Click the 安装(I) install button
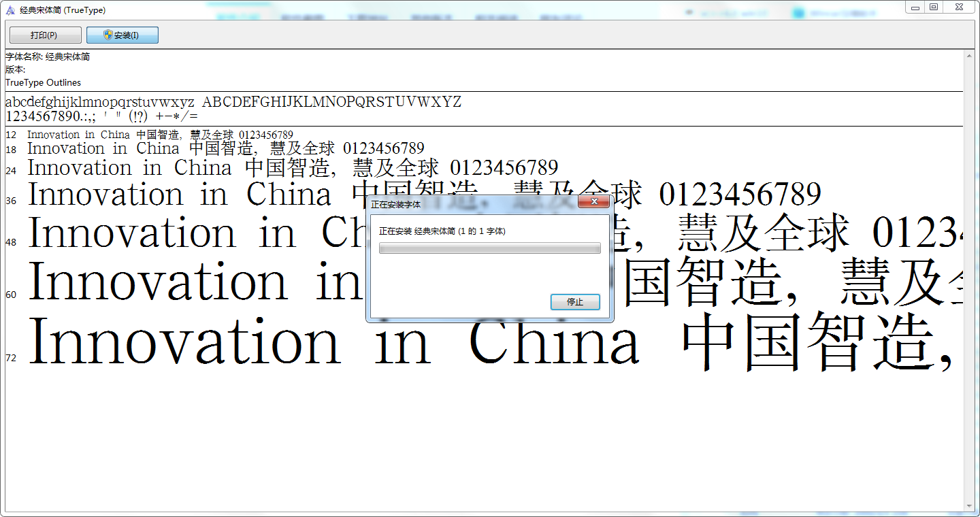Screen dimensions: 980x517 coord(122,35)
